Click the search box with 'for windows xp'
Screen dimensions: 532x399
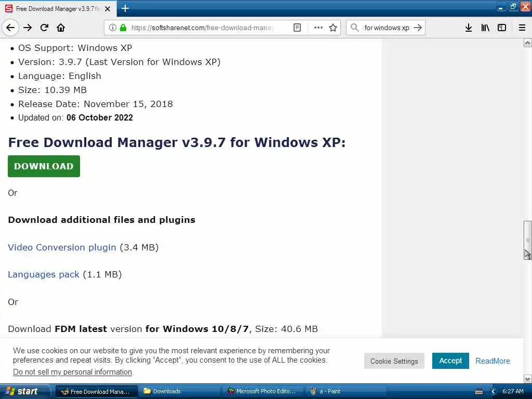pyautogui.click(x=386, y=28)
